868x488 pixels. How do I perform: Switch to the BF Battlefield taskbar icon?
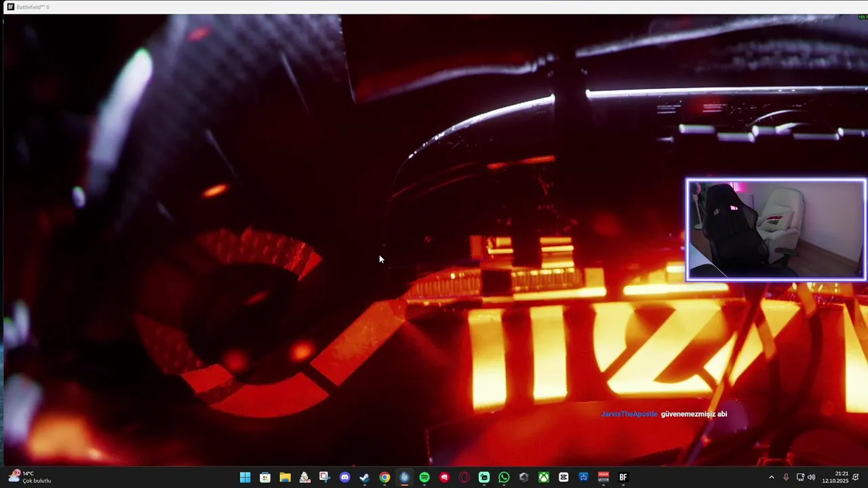click(x=623, y=477)
